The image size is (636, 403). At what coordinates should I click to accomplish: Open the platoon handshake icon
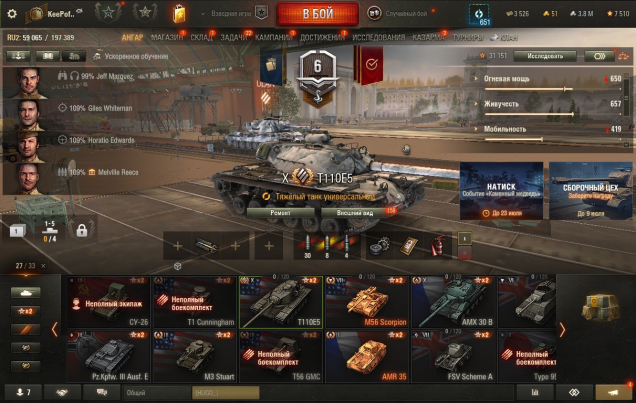62,392
